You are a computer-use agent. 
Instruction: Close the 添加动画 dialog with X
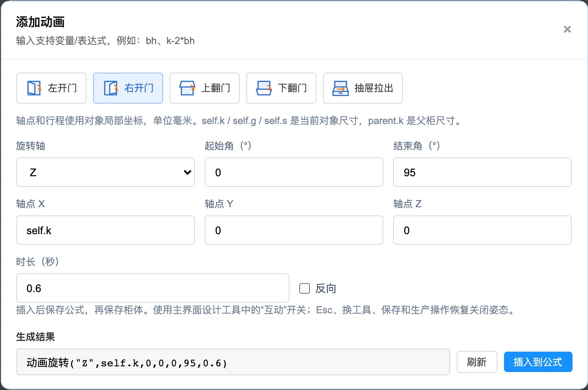click(x=567, y=29)
